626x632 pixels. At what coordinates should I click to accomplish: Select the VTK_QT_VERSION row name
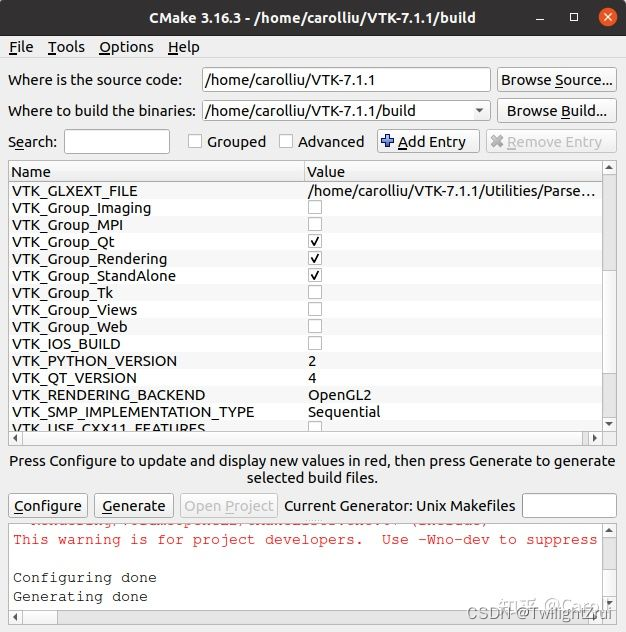click(74, 378)
